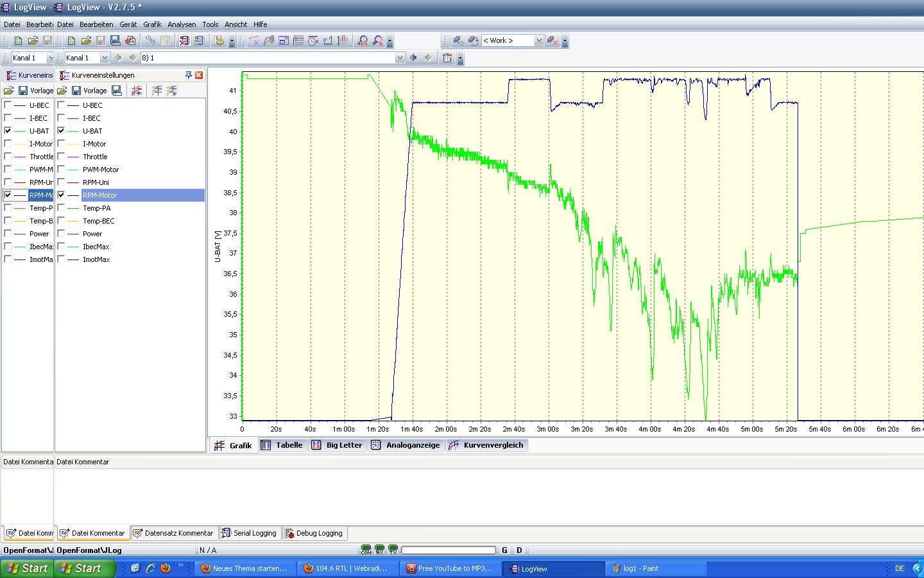
Task: Open the Analysen menu
Action: (x=182, y=24)
